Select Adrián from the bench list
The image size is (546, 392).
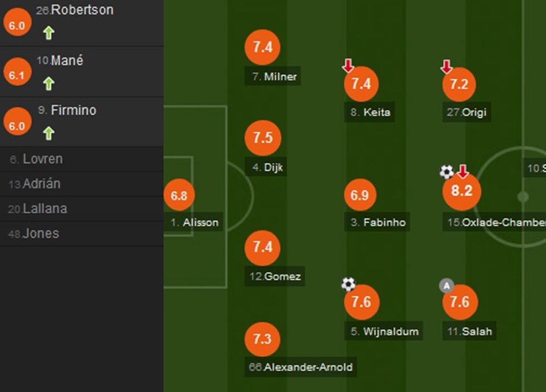point(41,184)
